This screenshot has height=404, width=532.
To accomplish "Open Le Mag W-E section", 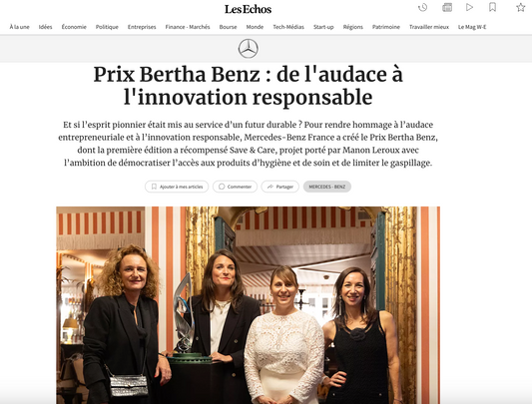I will pos(472,27).
